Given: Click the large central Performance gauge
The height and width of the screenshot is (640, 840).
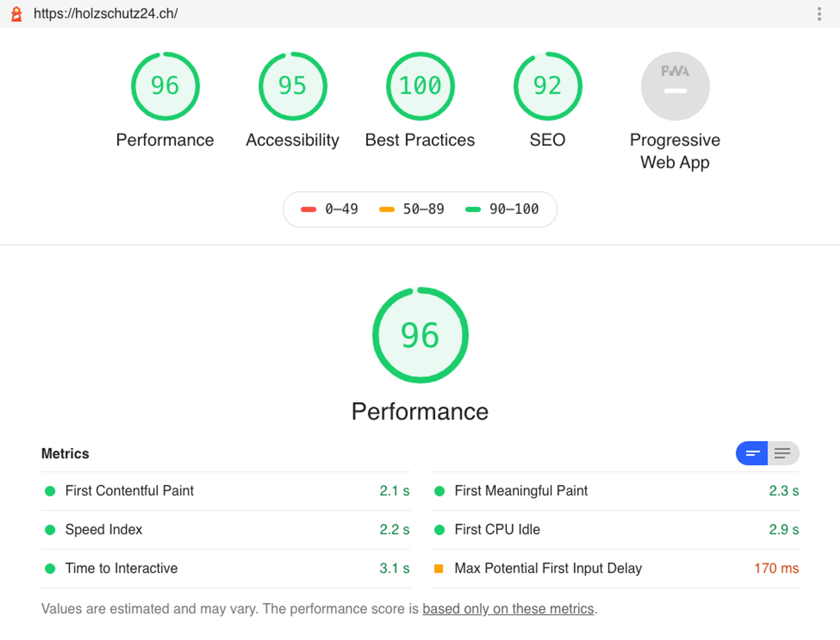Looking at the screenshot, I should 419,335.
